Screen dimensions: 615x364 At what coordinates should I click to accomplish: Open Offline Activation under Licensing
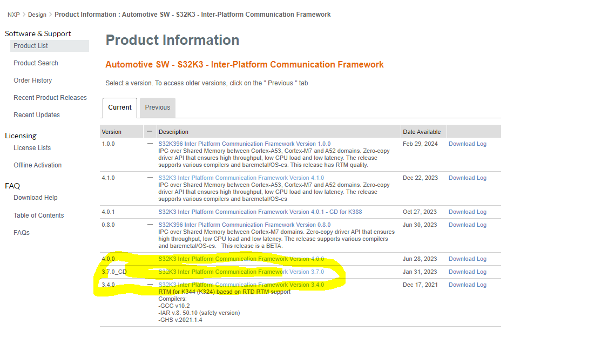click(x=38, y=165)
